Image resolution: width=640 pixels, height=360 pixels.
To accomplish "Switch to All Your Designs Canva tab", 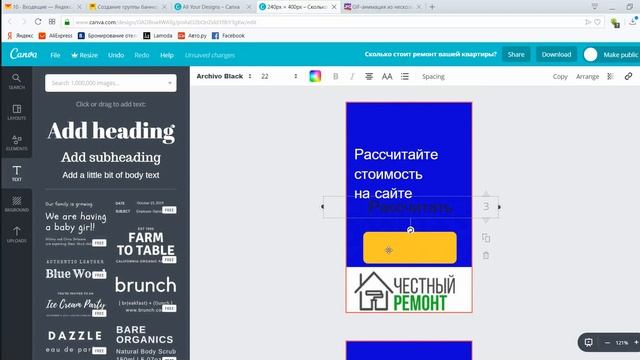I will (x=211, y=7).
